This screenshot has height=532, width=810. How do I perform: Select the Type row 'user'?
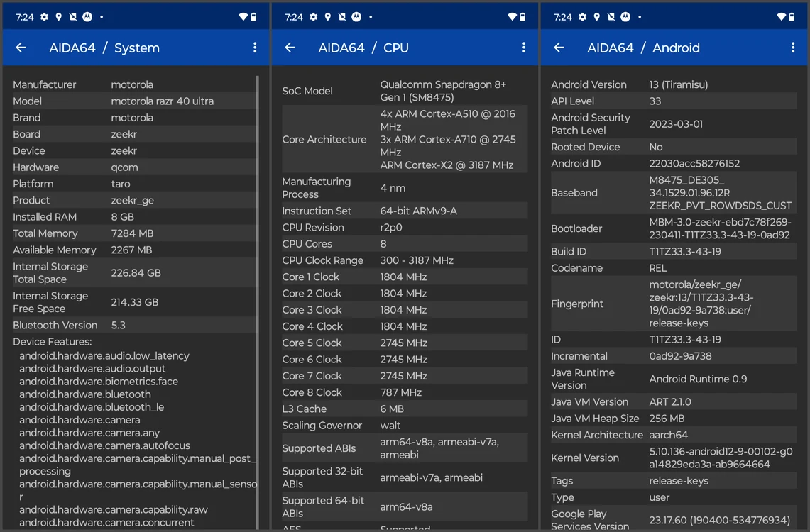tap(674, 497)
